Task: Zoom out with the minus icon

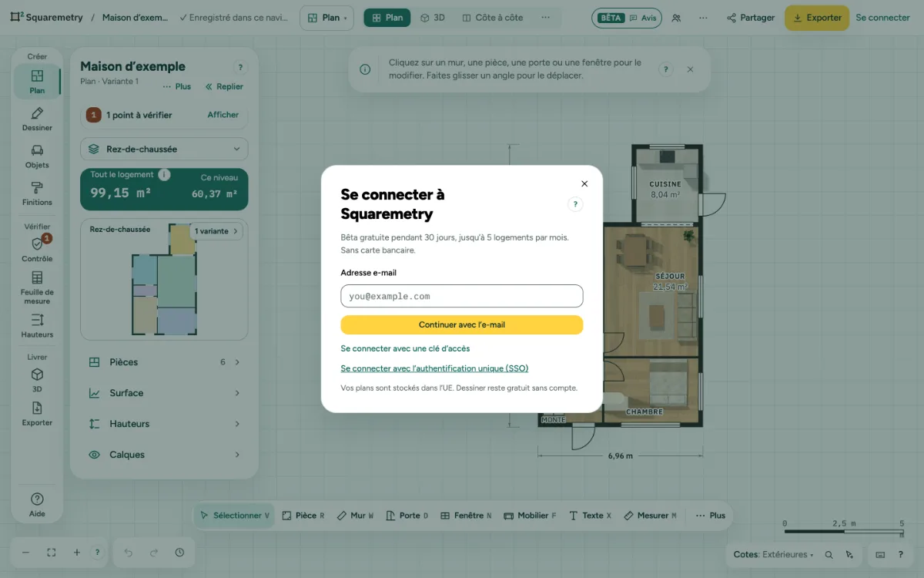Action: [25, 553]
